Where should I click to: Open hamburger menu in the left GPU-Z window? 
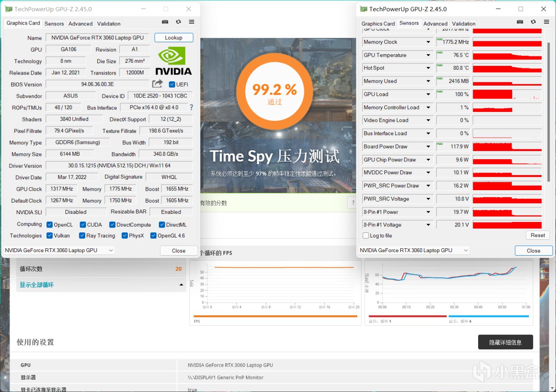coord(192,22)
